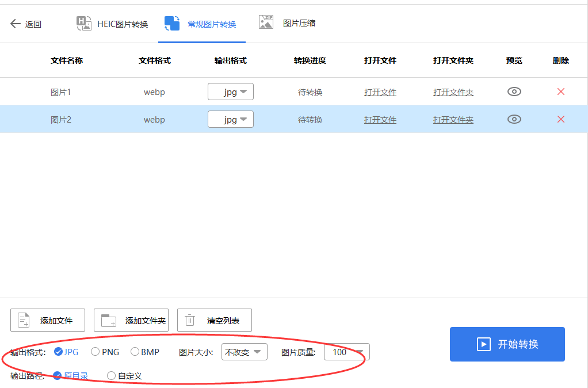The image size is (588, 388).
Task: Choose 自定义 as the output path
Action: point(110,375)
